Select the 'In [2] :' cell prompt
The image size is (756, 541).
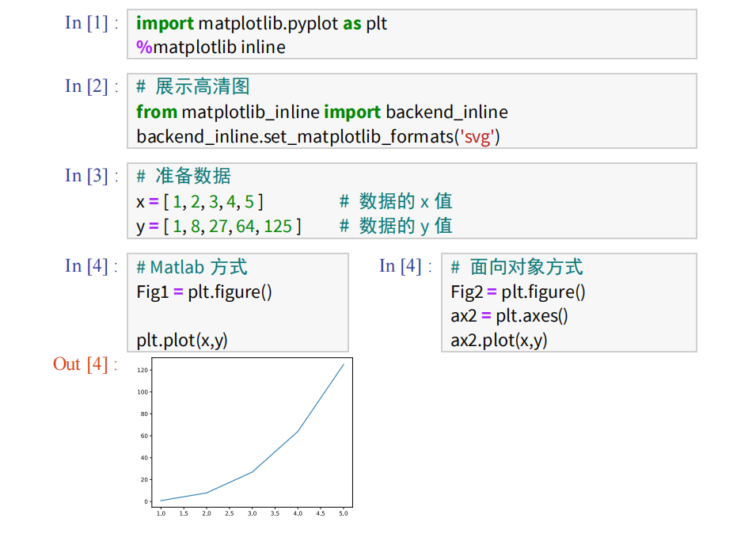tap(92, 86)
